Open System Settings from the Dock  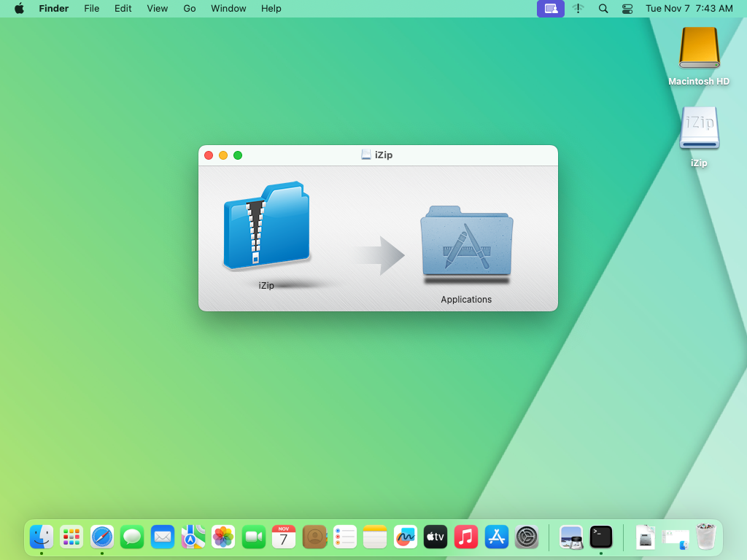point(527,537)
